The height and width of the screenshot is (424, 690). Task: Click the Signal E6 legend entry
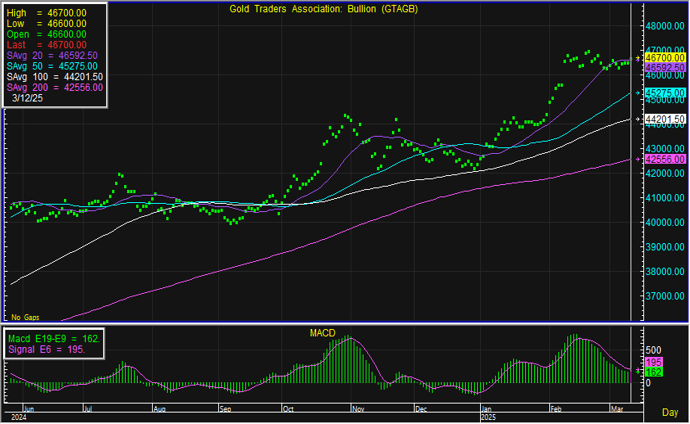click(50, 350)
